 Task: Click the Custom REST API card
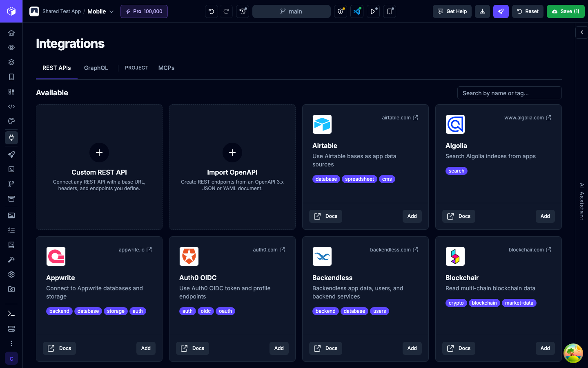click(x=99, y=167)
